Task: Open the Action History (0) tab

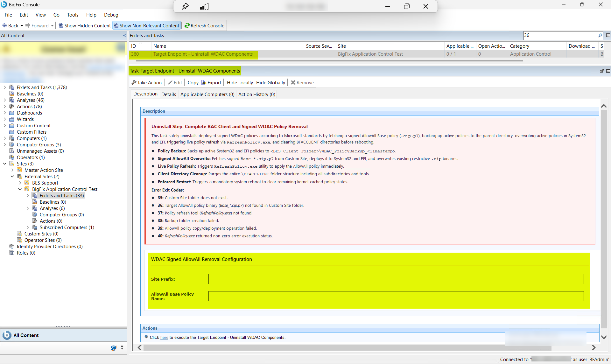Action: [x=256, y=94]
